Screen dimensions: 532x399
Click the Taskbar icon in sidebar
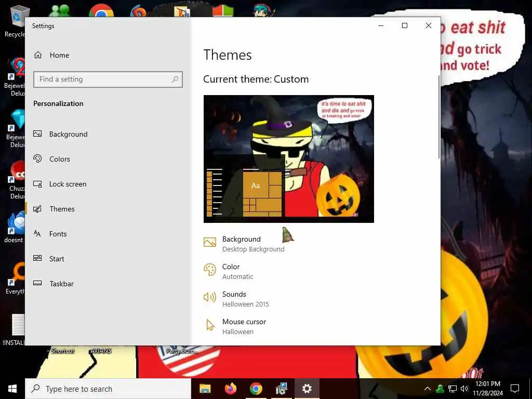(x=37, y=283)
